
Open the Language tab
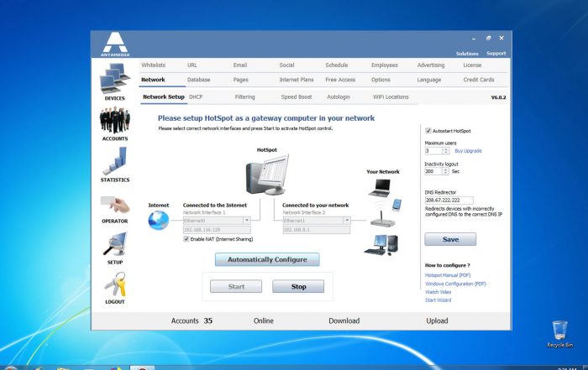(x=429, y=80)
